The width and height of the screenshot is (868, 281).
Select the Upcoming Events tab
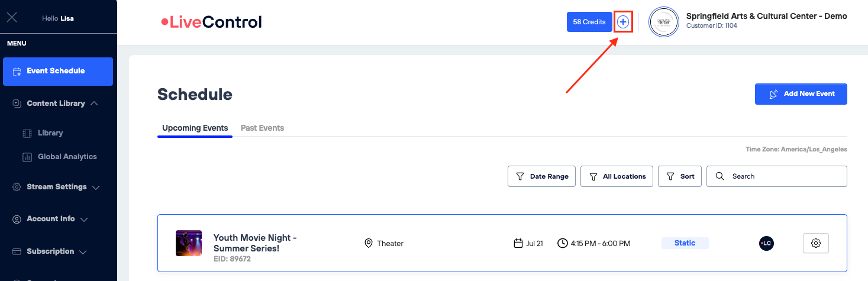195,128
